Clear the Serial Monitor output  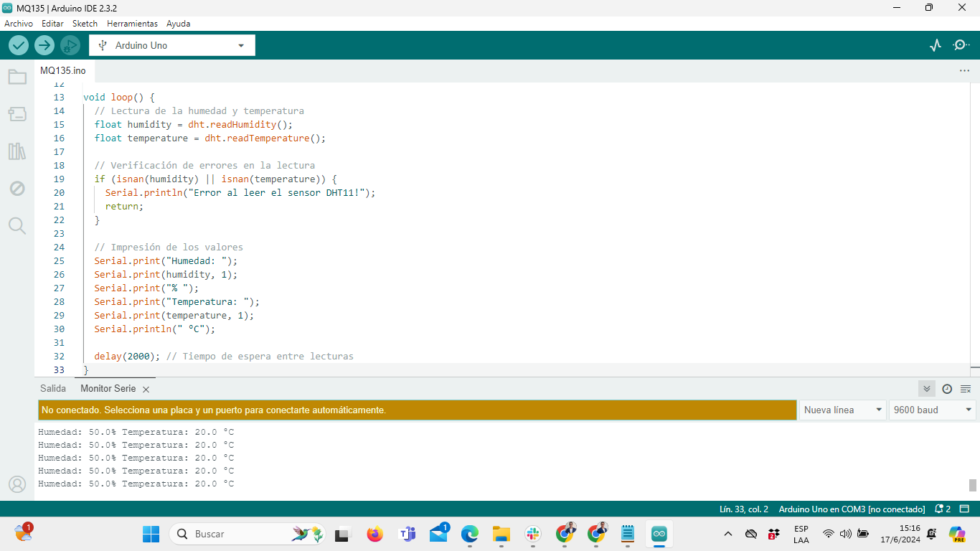click(x=966, y=389)
